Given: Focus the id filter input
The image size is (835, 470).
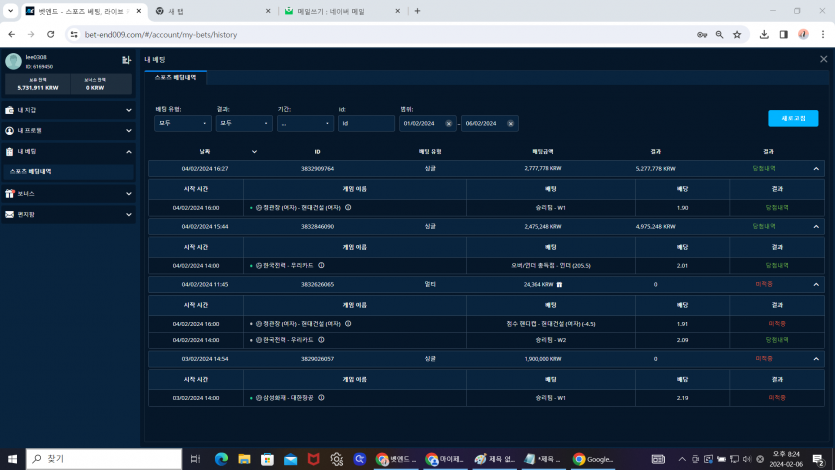Looking at the screenshot, I should click(366, 123).
